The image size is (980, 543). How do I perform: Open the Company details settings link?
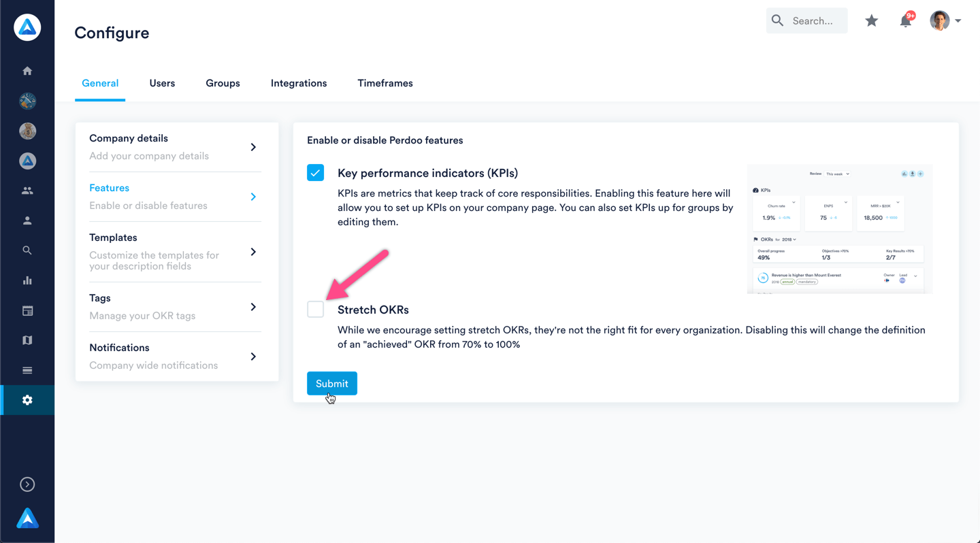coord(176,147)
